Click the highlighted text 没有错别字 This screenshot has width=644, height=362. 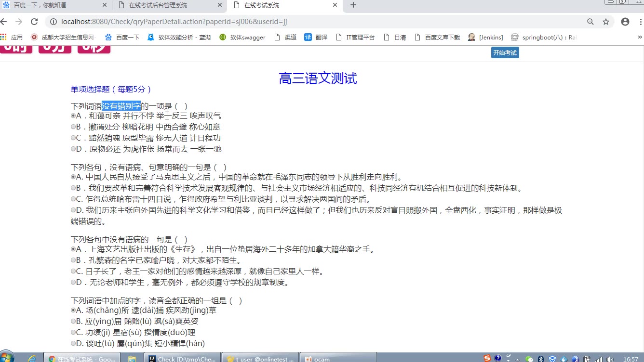121,106
